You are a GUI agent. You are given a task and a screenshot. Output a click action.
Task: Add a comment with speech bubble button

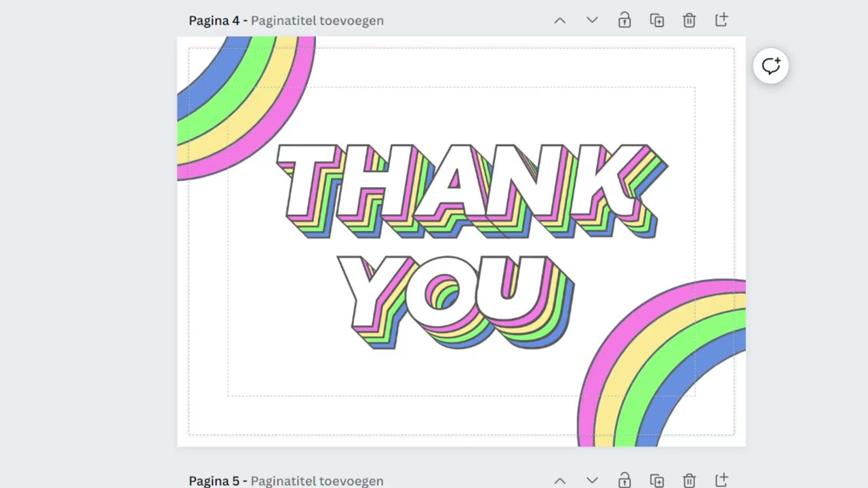pos(771,66)
